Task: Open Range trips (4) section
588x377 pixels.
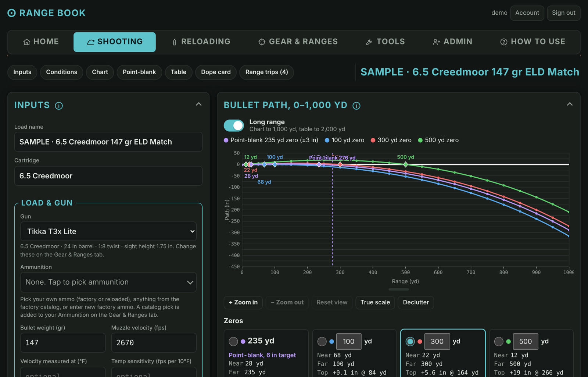Action: point(267,72)
